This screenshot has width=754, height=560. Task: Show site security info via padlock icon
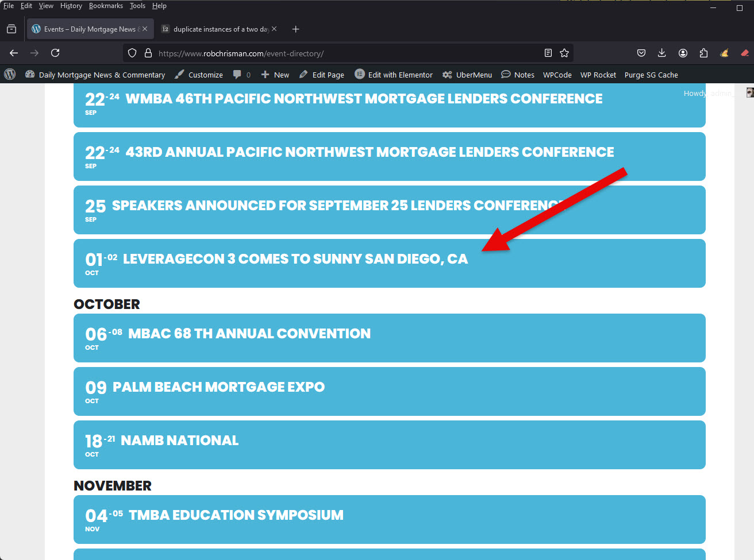tap(148, 53)
